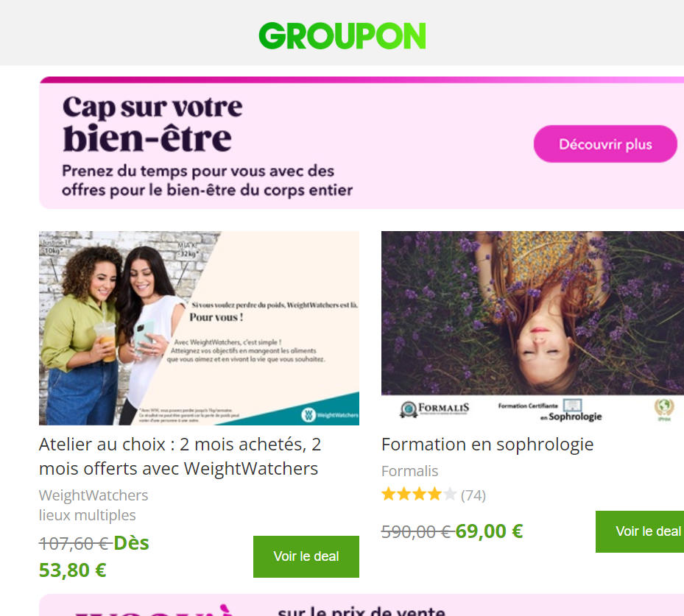Click the Groupon logo at top
The width and height of the screenshot is (684, 616).
coord(342,36)
